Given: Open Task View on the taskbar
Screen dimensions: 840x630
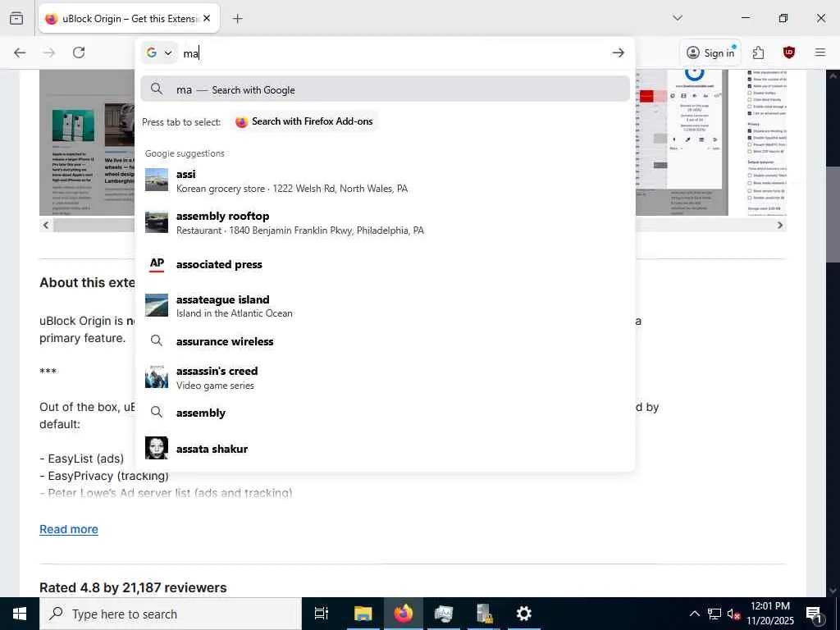Looking at the screenshot, I should click(x=322, y=614).
